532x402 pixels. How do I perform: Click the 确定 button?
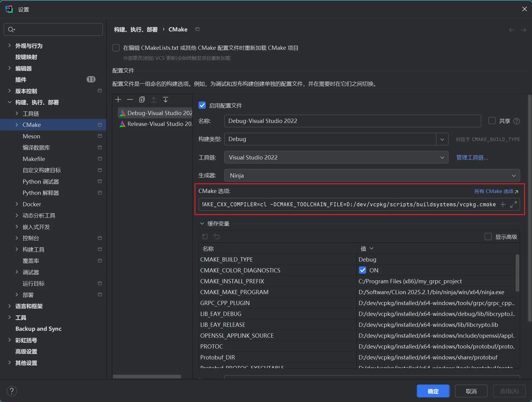(433, 391)
